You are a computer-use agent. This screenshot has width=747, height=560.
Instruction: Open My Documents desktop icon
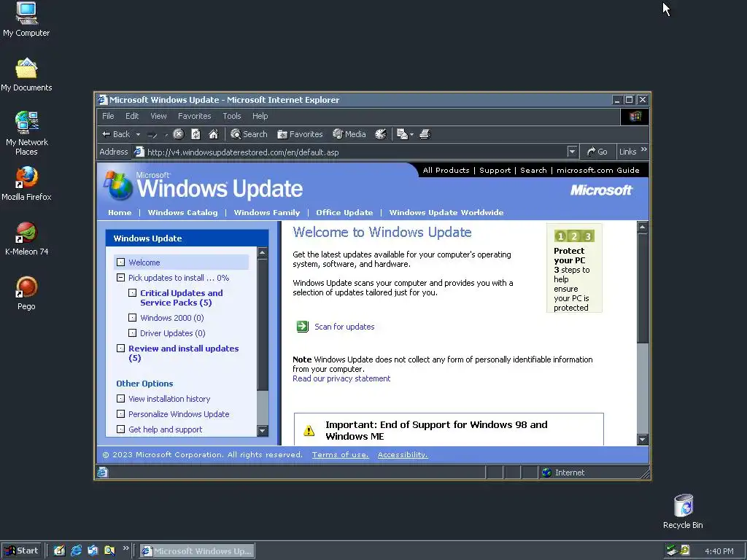pos(26,74)
